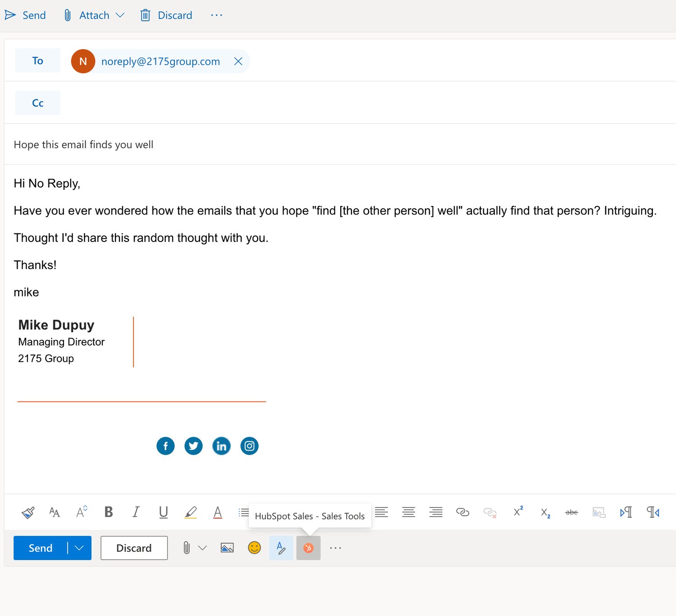This screenshot has height=616, width=676.
Task: Insert a hyperlink
Action: tap(463, 512)
